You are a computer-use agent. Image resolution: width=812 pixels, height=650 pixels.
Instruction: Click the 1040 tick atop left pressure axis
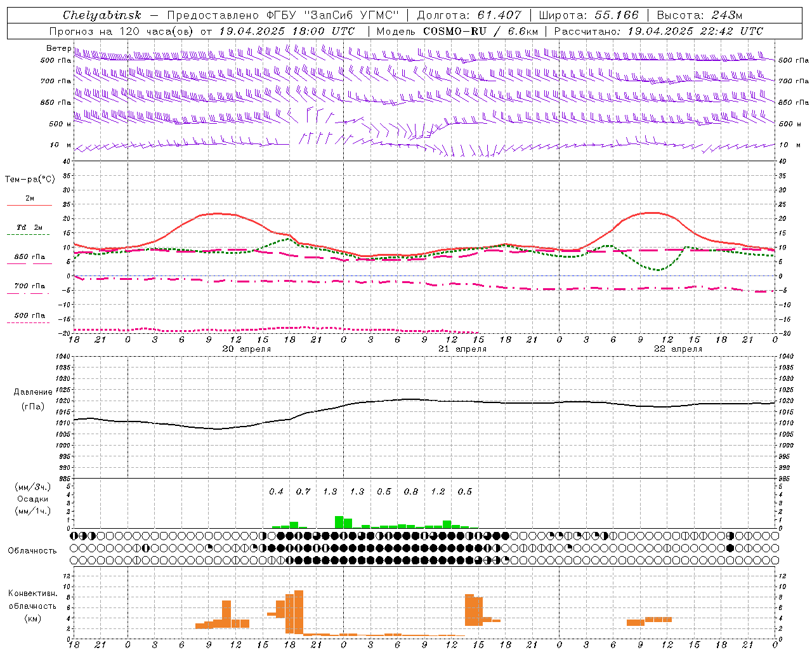pos(64,356)
